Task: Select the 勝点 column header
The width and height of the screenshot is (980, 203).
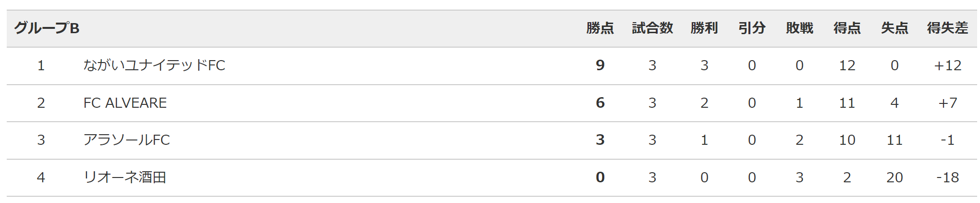Action: point(600,28)
